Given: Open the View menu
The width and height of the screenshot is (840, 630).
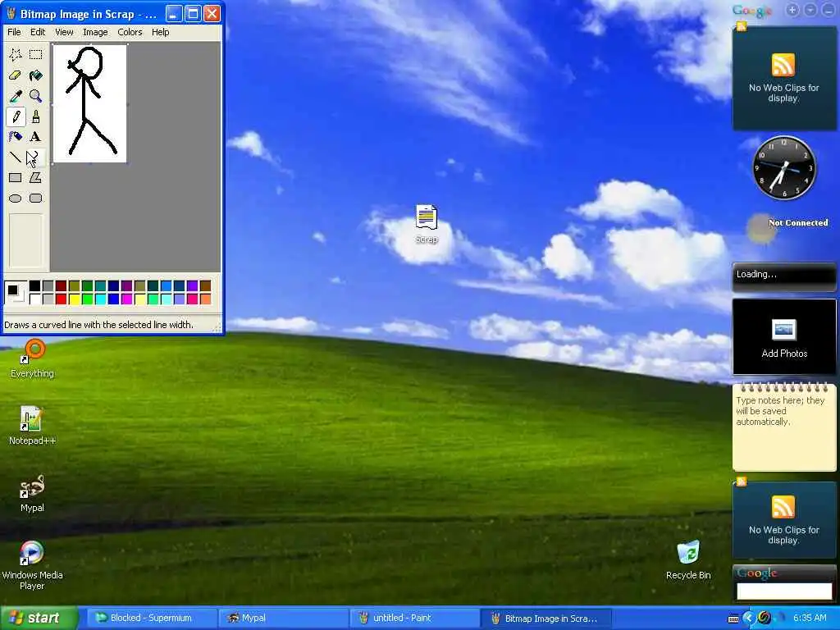Looking at the screenshot, I should point(64,32).
